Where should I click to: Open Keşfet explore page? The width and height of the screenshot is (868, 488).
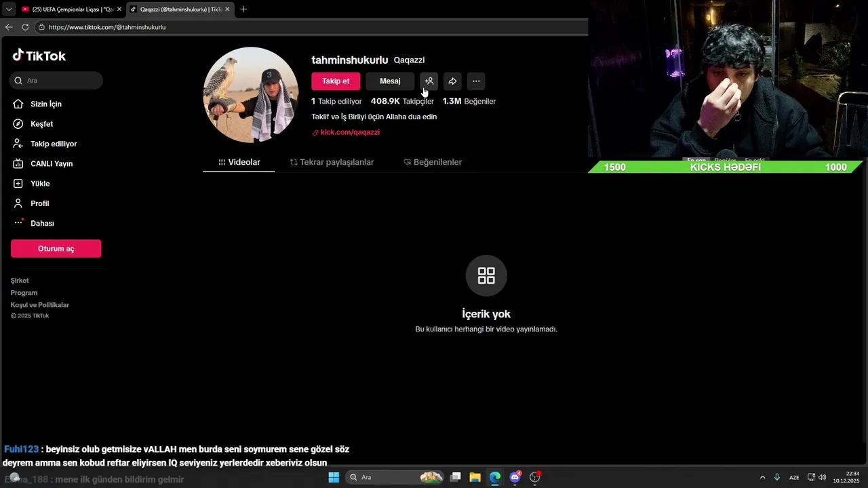41,124
